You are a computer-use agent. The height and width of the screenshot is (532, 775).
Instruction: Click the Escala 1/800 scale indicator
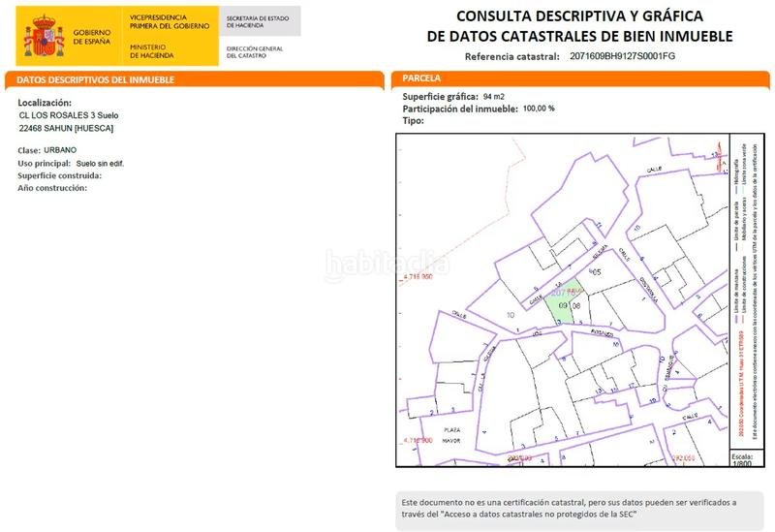point(742,458)
